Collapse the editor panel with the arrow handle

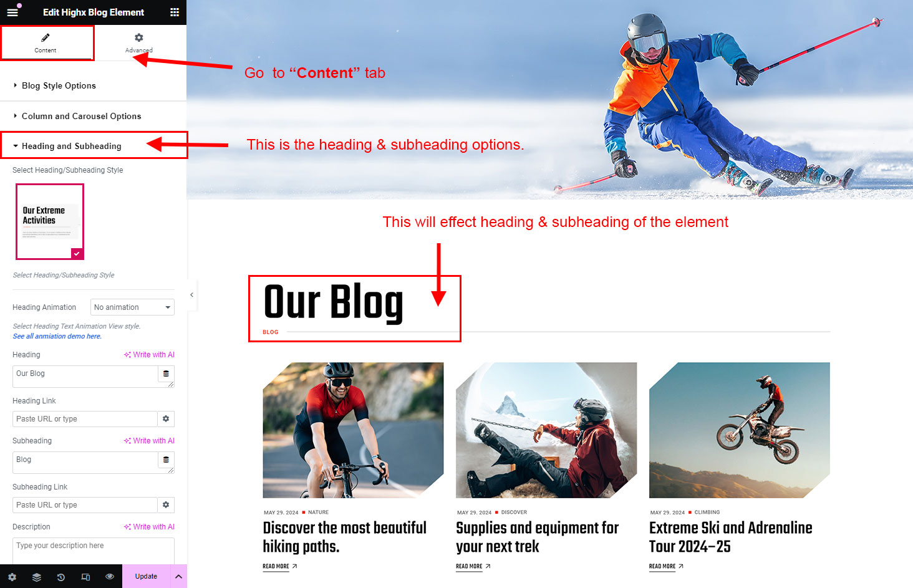(x=191, y=295)
